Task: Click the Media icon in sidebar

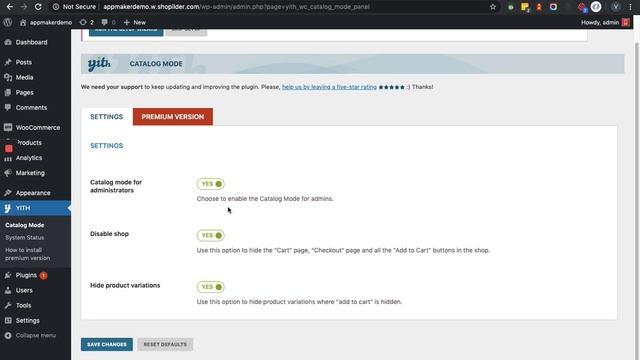Action: [x=8, y=78]
